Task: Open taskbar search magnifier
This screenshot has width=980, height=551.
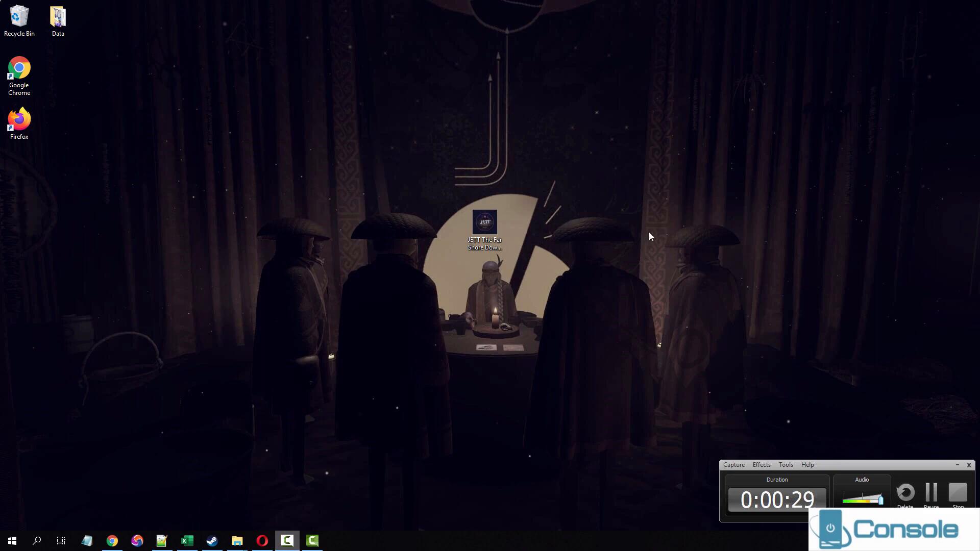Action: (37, 541)
